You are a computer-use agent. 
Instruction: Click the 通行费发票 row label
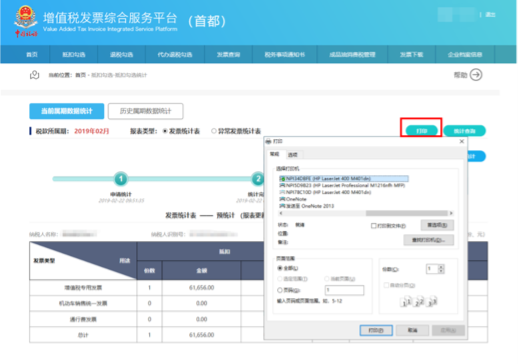(x=83, y=319)
